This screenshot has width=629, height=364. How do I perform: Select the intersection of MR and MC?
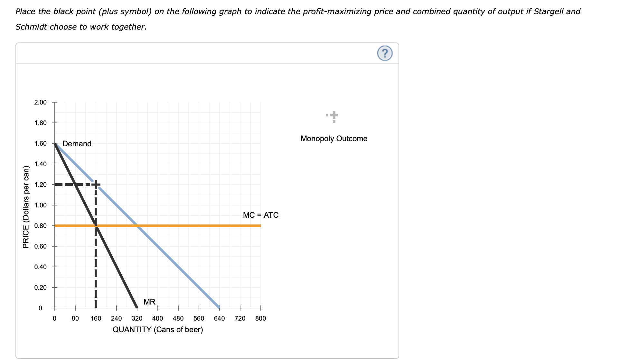pos(96,226)
